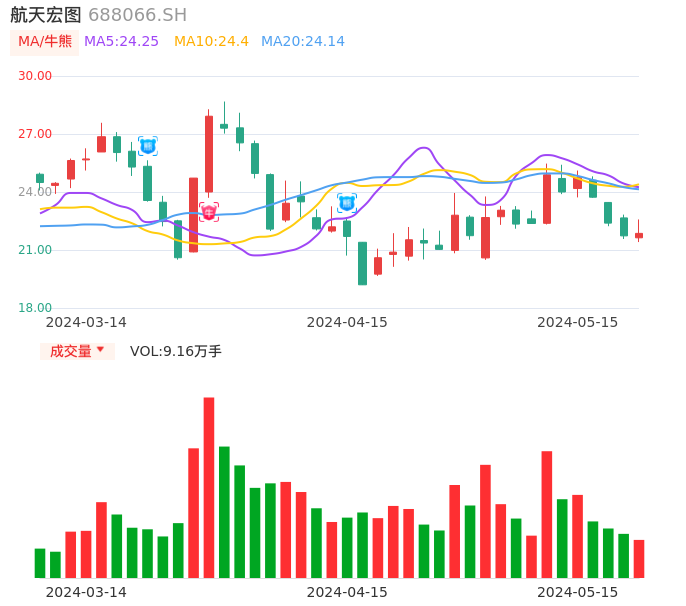Click the stock code 688066.SH

click(137, 15)
